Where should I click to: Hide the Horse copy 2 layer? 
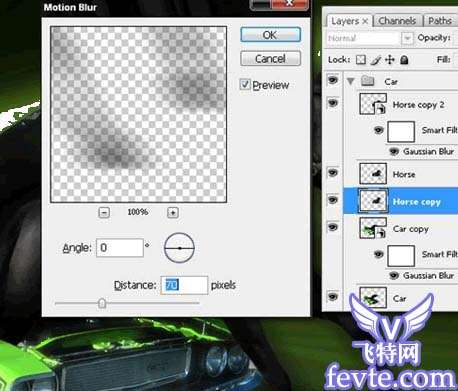point(333,103)
